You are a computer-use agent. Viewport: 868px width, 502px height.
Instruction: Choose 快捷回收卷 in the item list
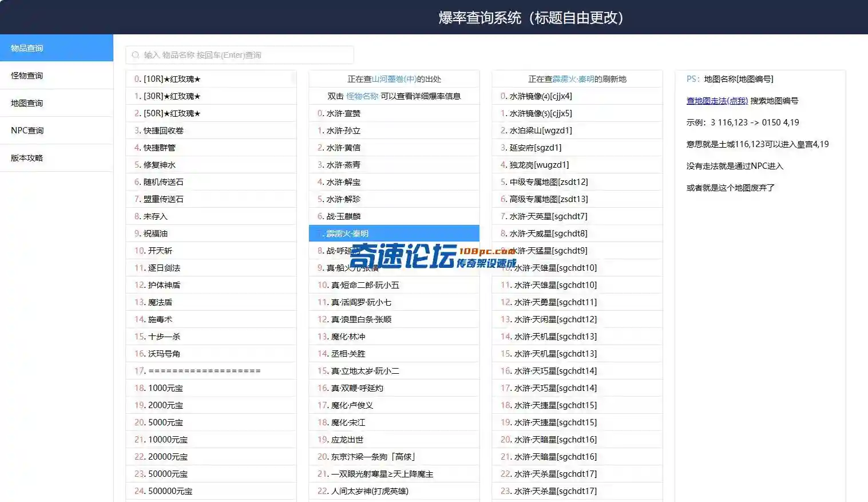tap(211, 131)
